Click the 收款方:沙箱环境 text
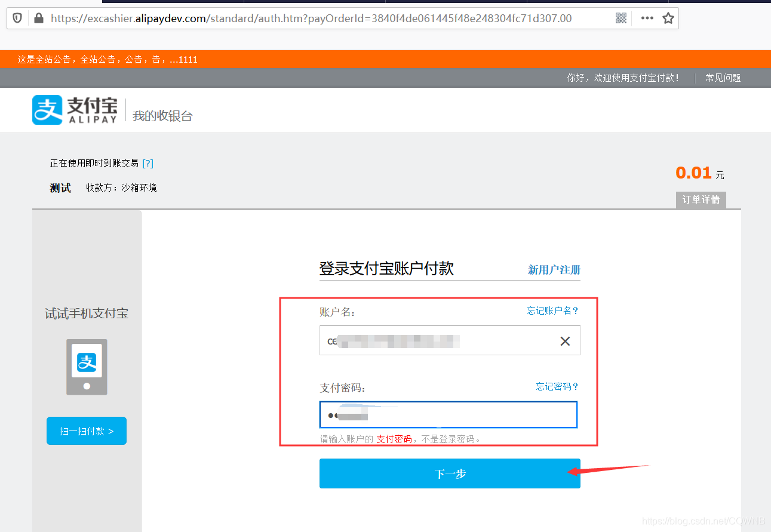The image size is (771, 532). pos(121,187)
